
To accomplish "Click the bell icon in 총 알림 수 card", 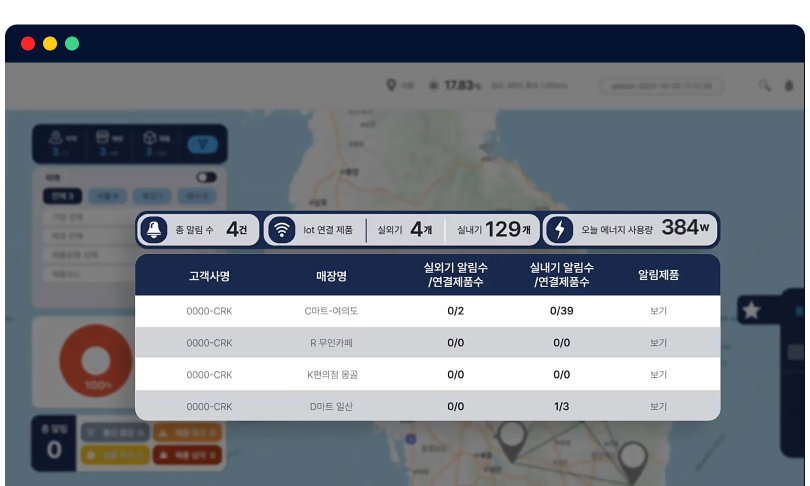I will click(x=153, y=229).
